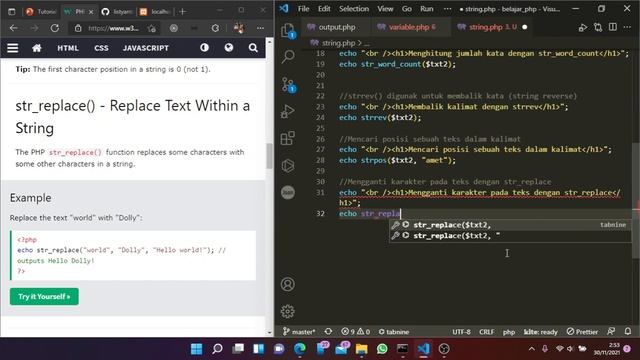Switch to the Tutorial browser tab
The height and width of the screenshot is (360, 640).
point(41,11)
